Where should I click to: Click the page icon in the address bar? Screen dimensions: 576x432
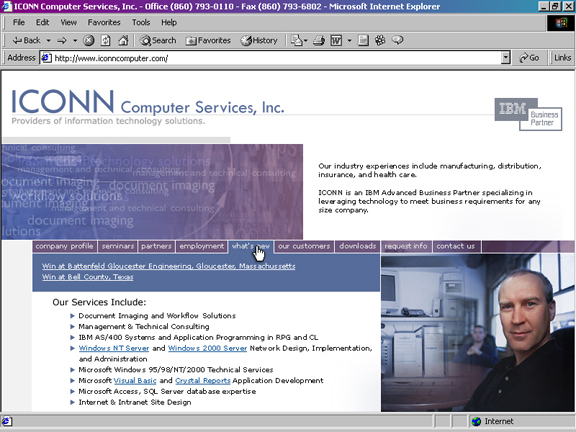[46, 58]
